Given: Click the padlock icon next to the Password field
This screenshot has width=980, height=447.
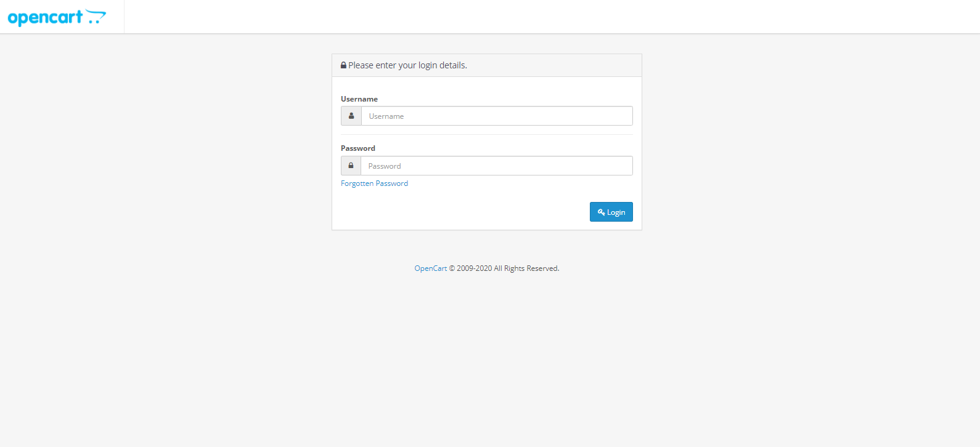Looking at the screenshot, I should click(351, 165).
